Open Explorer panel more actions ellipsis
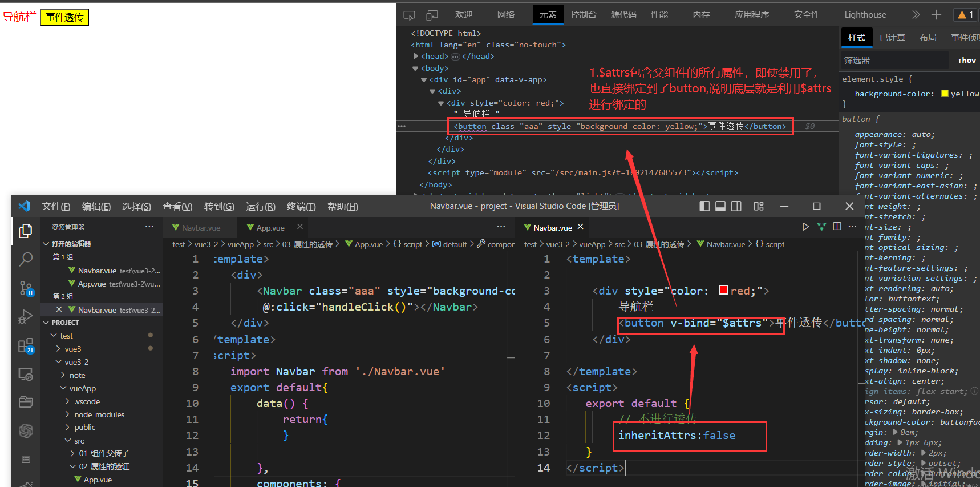The height and width of the screenshot is (487, 980). coord(149,227)
